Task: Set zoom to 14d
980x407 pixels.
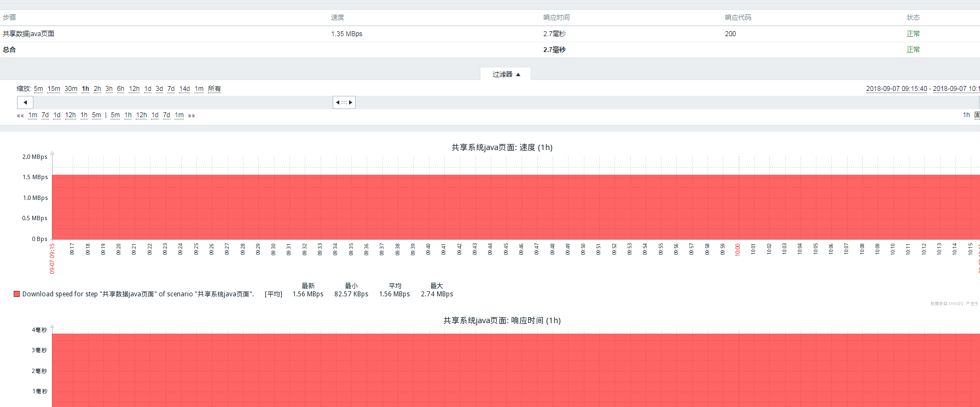Action: [185, 89]
